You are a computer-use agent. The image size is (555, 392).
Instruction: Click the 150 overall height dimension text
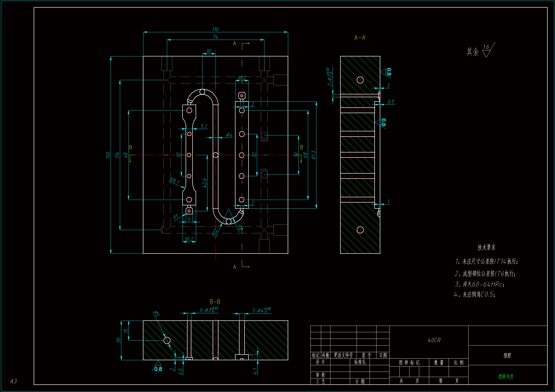108,155
